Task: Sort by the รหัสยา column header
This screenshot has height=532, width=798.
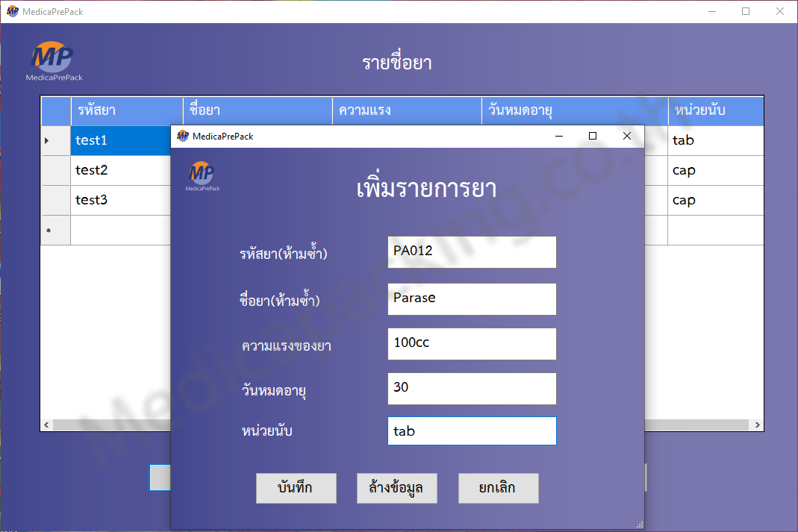Action: (x=127, y=111)
